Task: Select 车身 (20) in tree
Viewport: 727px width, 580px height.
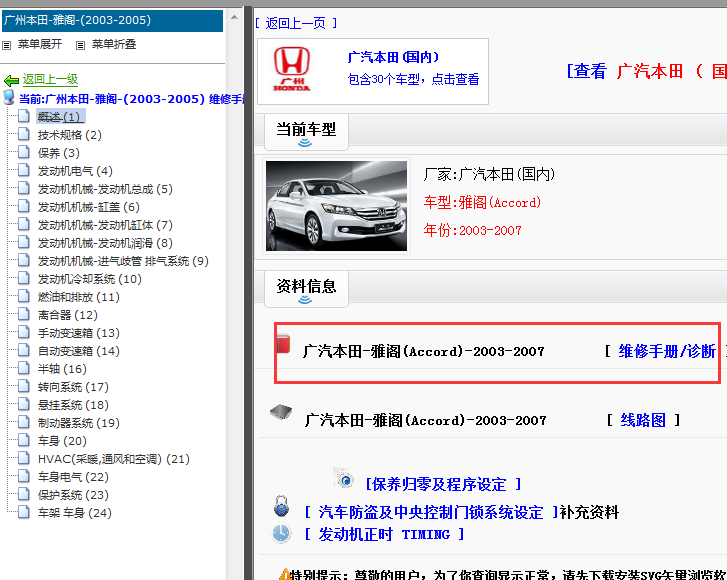Action: tap(62, 441)
